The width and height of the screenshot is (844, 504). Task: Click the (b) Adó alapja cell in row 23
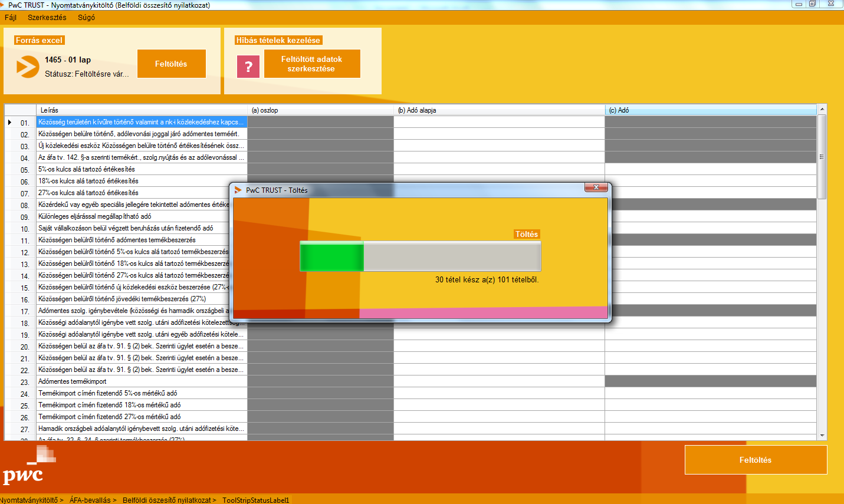(499, 381)
